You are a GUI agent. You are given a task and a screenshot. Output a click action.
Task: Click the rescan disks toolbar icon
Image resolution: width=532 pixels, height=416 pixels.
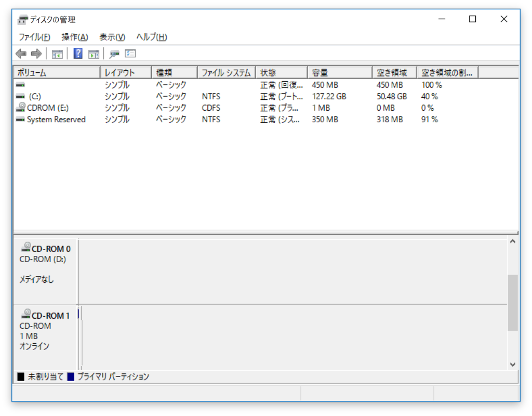coord(114,54)
